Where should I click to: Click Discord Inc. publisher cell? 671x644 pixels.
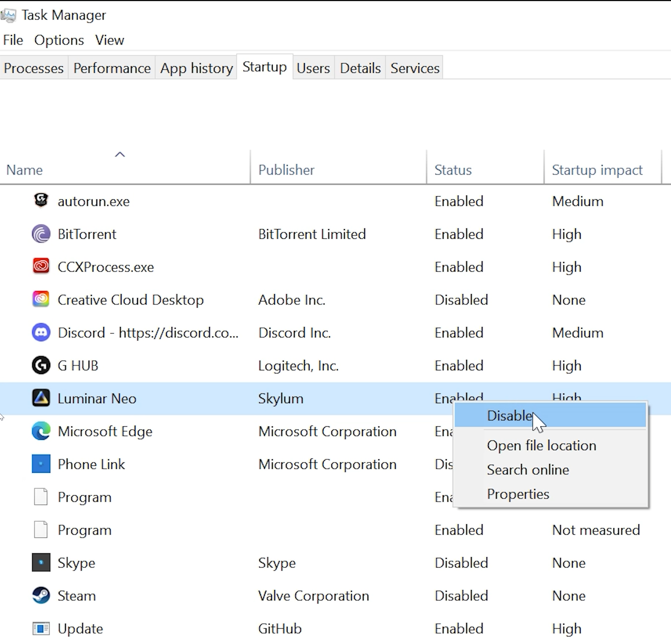tap(294, 332)
